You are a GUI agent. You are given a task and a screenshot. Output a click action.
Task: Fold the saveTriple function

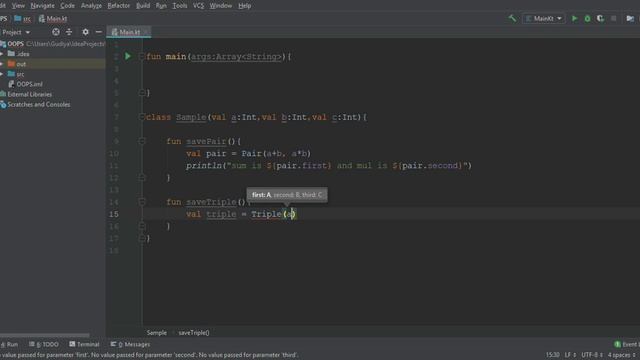click(x=142, y=202)
